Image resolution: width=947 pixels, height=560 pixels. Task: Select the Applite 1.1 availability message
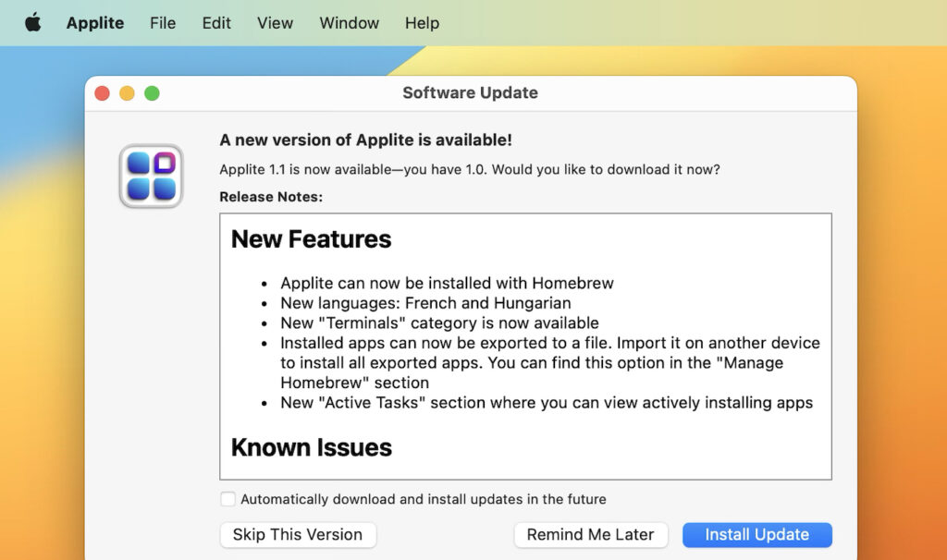click(469, 170)
